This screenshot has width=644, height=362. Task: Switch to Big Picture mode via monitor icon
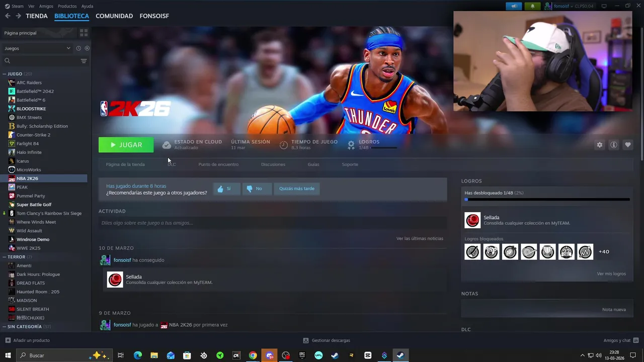pyautogui.click(x=604, y=6)
